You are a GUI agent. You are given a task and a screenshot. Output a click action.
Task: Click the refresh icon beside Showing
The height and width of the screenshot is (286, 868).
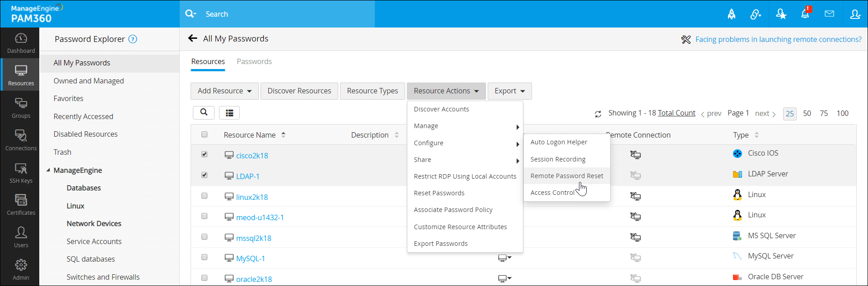(x=598, y=114)
